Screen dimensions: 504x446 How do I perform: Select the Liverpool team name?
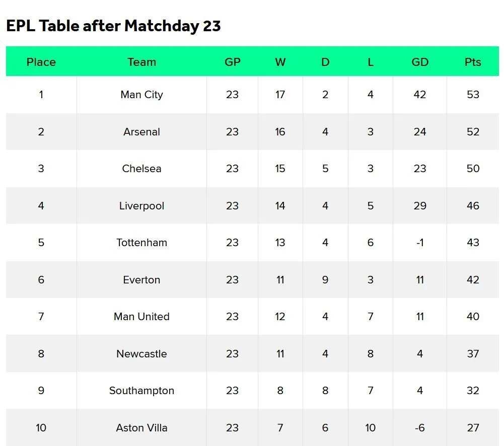pyautogui.click(x=141, y=206)
